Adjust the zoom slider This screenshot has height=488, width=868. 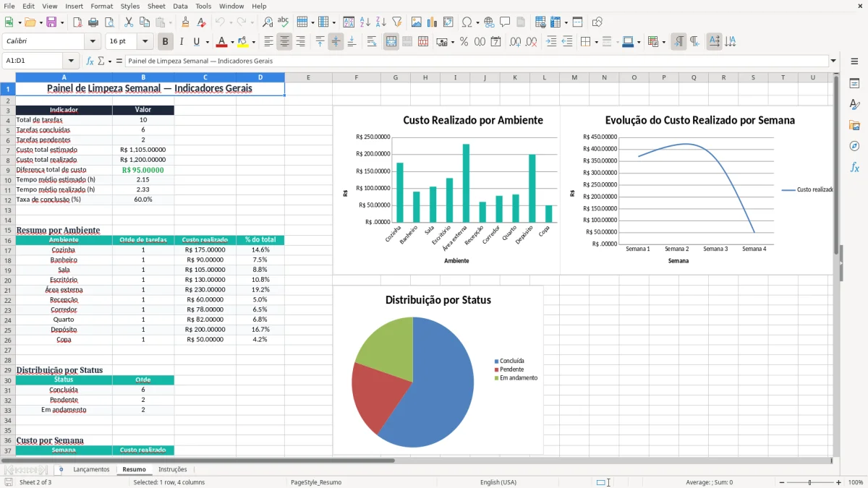pos(809,482)
